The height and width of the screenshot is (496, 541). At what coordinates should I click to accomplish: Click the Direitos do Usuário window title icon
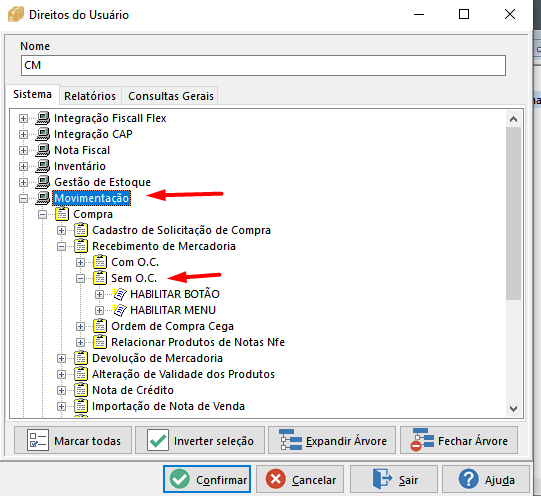pyautogui.click(x=16, y=14)
